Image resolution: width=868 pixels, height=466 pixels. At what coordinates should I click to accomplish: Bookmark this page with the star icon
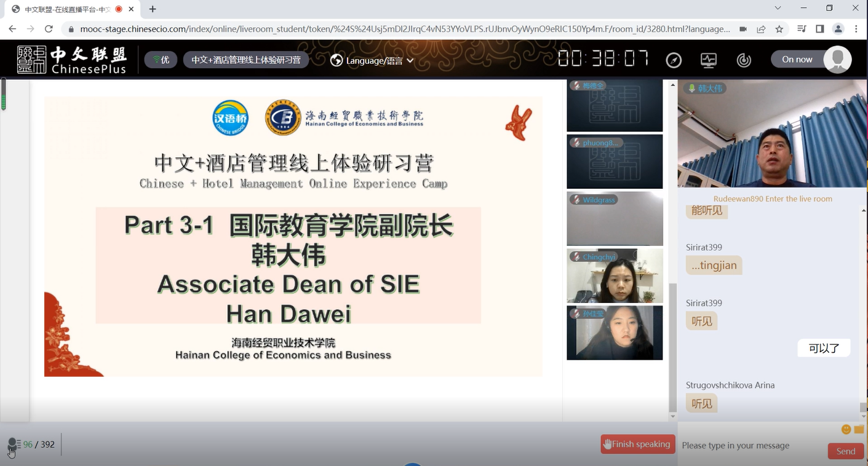click(779, 29)
